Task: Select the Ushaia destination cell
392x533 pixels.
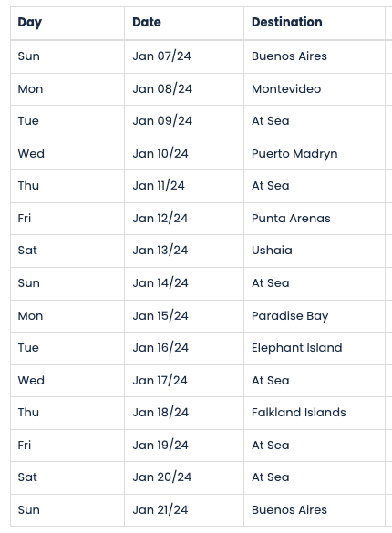Action: (315, 251)
